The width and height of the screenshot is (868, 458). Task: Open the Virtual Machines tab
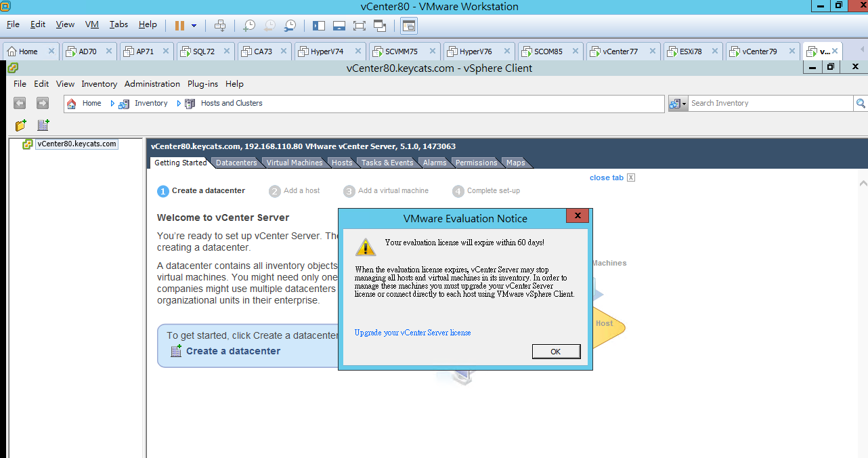pyautogui.click(x=295, y=163)
